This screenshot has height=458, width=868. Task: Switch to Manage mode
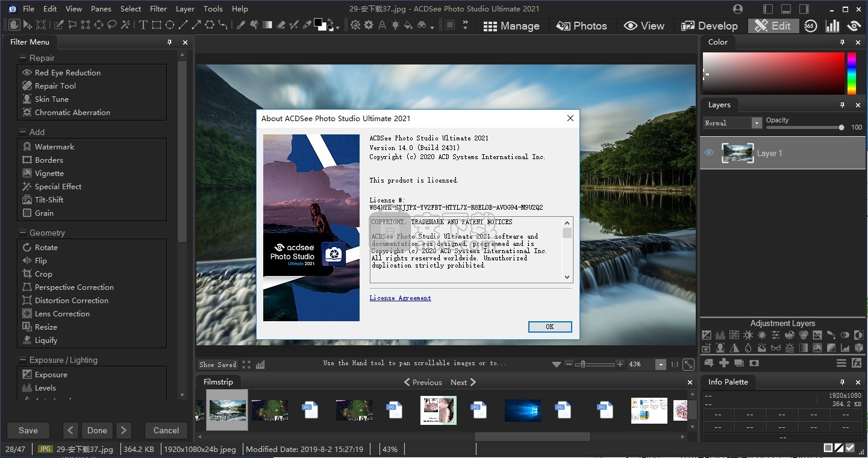[x=511, y=26]
